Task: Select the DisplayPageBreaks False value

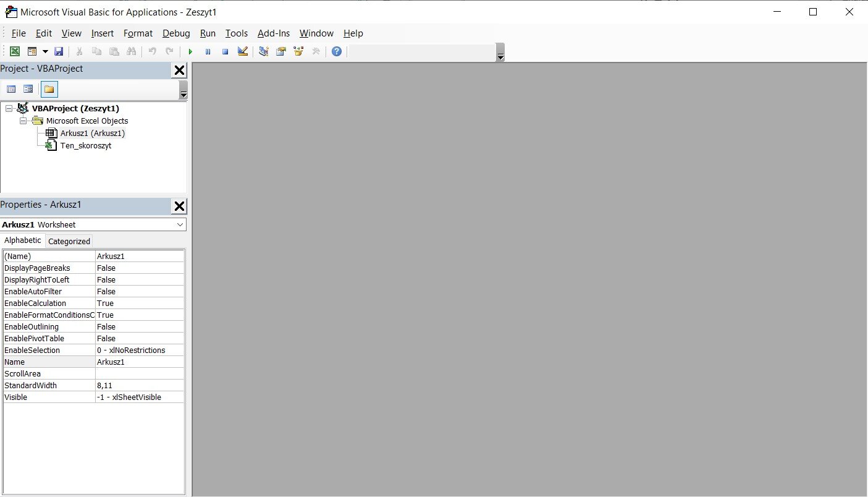Action: [140, 268]
